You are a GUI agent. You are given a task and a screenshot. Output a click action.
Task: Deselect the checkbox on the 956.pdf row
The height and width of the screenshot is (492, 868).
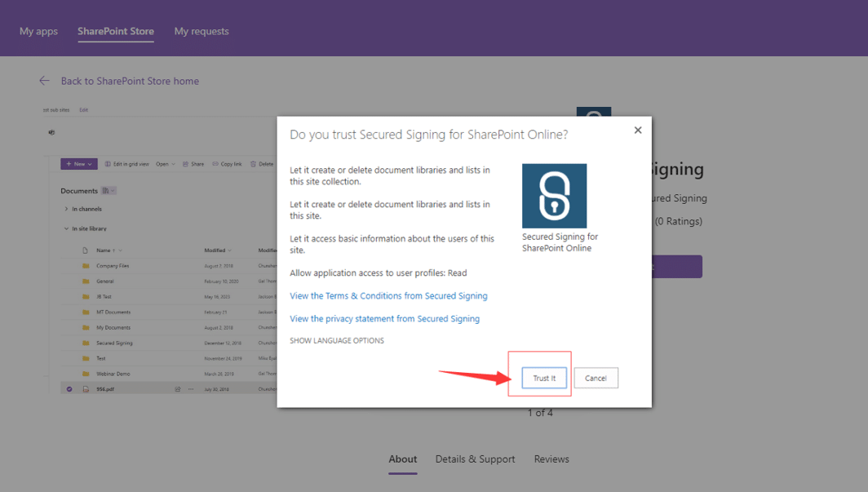point(69,389)
